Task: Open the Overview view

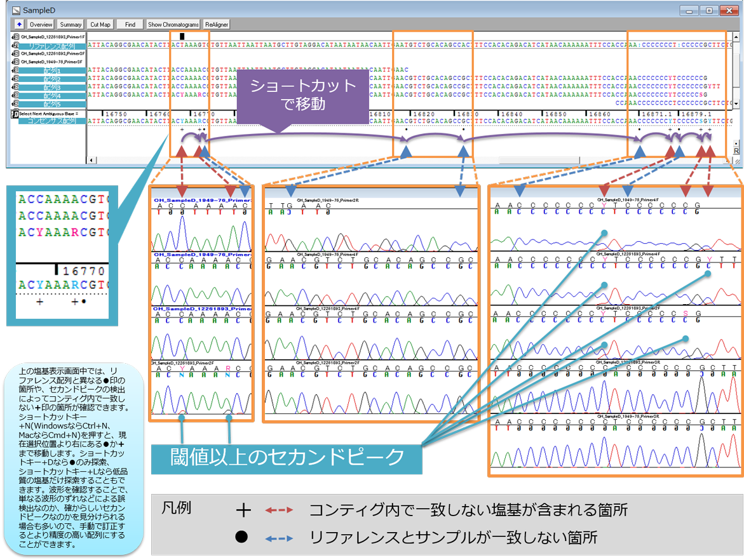Action: pyautogui.click(x=41, y=24)
